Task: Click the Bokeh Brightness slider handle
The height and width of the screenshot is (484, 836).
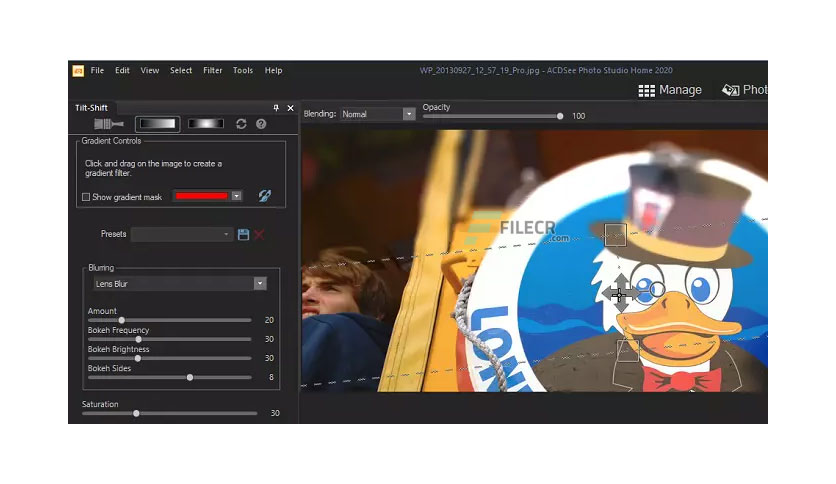Action: point(138,359)
